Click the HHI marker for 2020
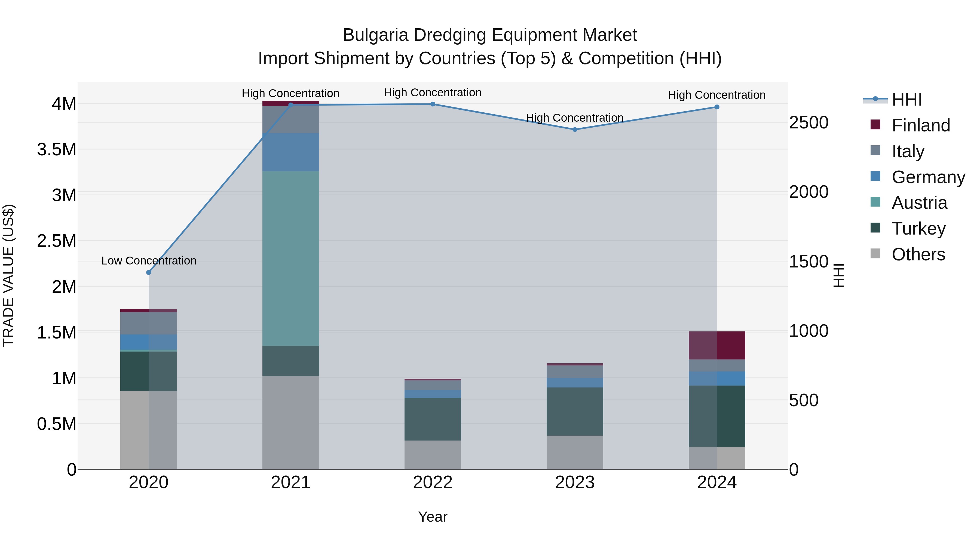The image size is (980, 551). 149,273
